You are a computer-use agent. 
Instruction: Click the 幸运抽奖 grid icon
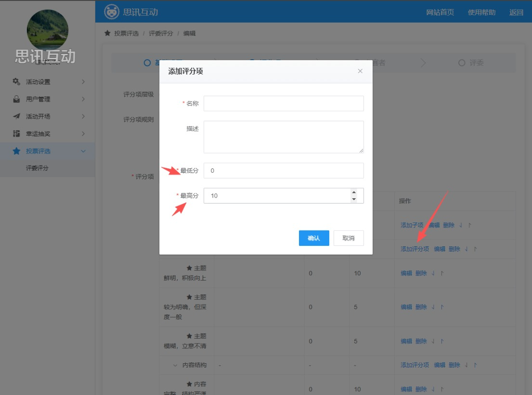pyautogui.click(x=16, y=134)
